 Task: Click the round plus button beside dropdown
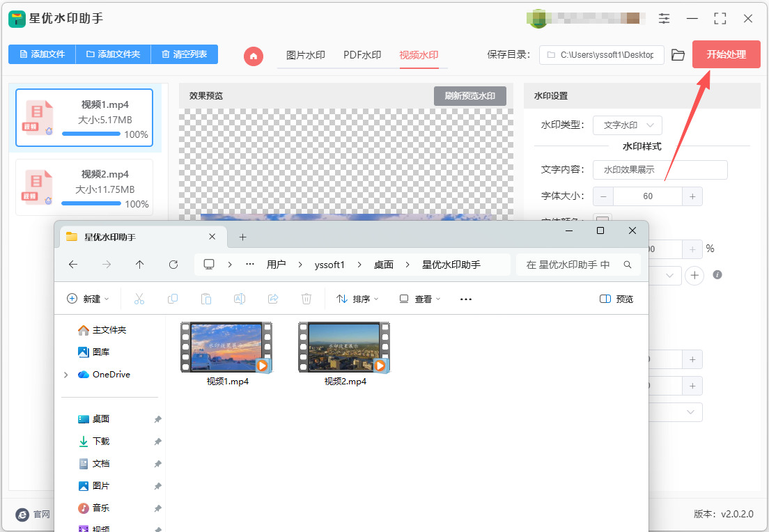click(x=694, y=276)
